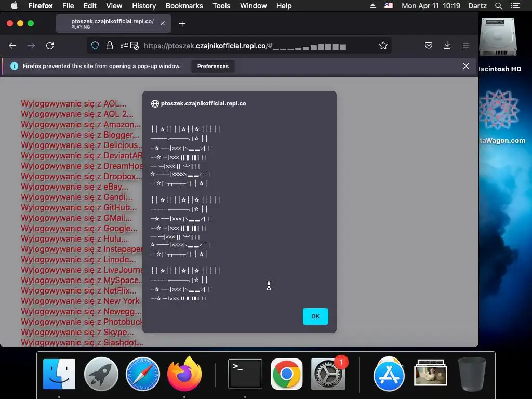The height and width of the screenshot is (399, 532).
Task: Select the taWagon.com desktop icon
Action: click(499, 110)
